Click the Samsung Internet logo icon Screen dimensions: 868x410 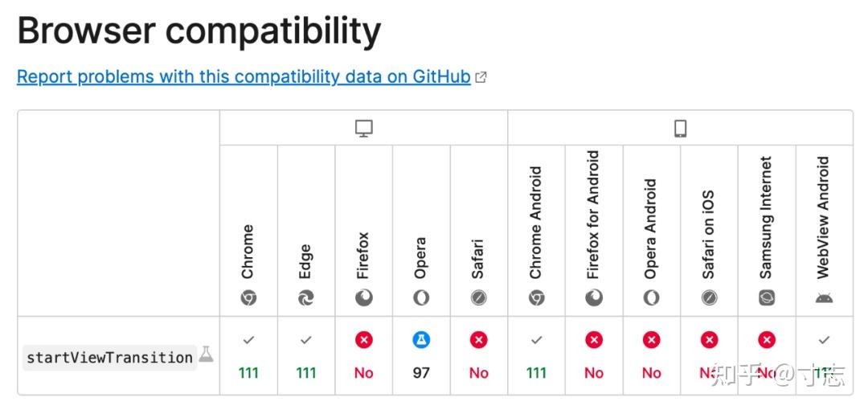[x=767, y=297]
